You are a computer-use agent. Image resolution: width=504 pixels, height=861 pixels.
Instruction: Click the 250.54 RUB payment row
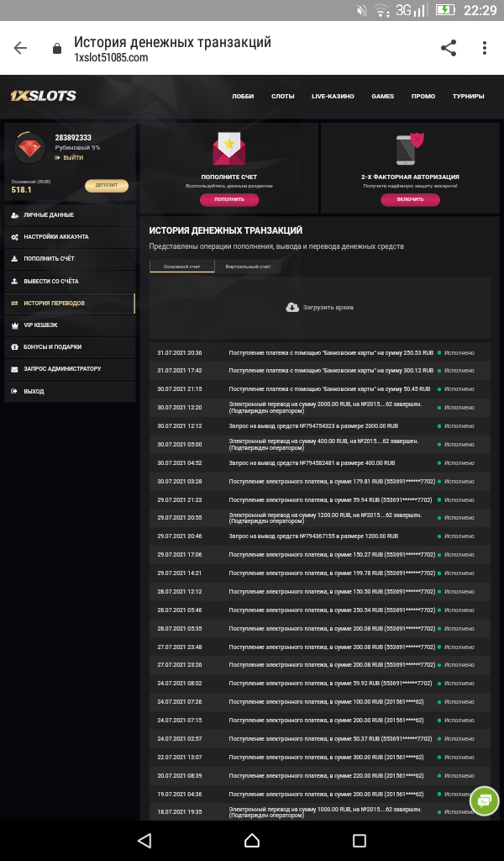pyautogui.click(x=320, y=610)
